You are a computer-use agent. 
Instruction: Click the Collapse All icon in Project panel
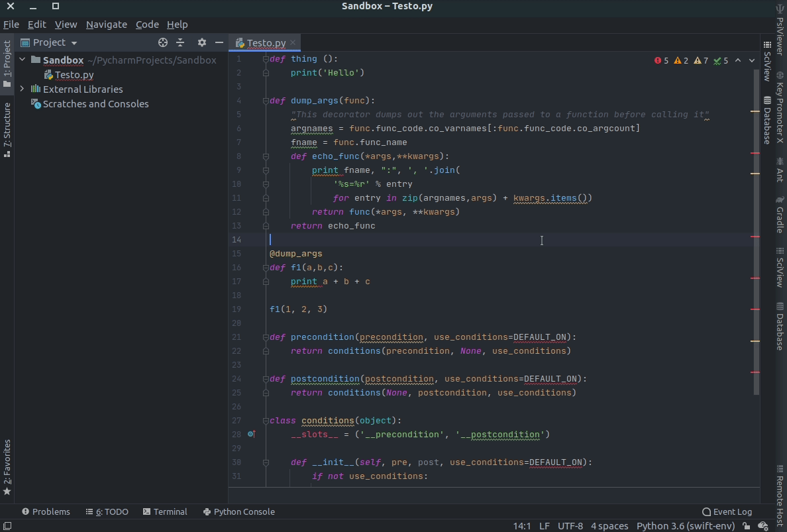[x=180, y=42]
